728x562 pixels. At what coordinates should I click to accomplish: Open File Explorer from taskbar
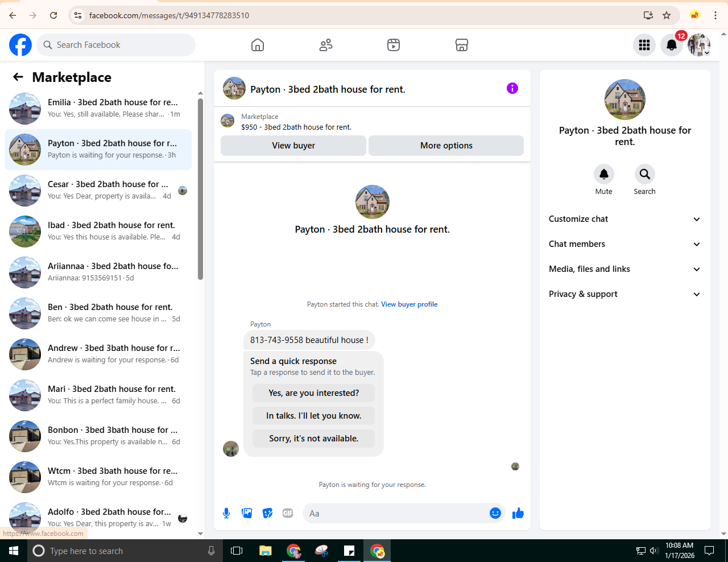point(265,551)
